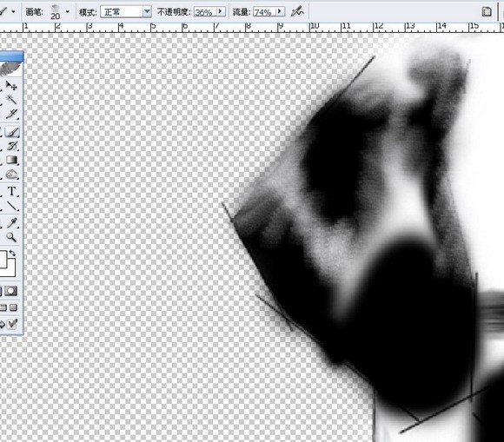Select the Magic Wand tool
This screenshot has height=442, width=504.
[x=11, y=99]
